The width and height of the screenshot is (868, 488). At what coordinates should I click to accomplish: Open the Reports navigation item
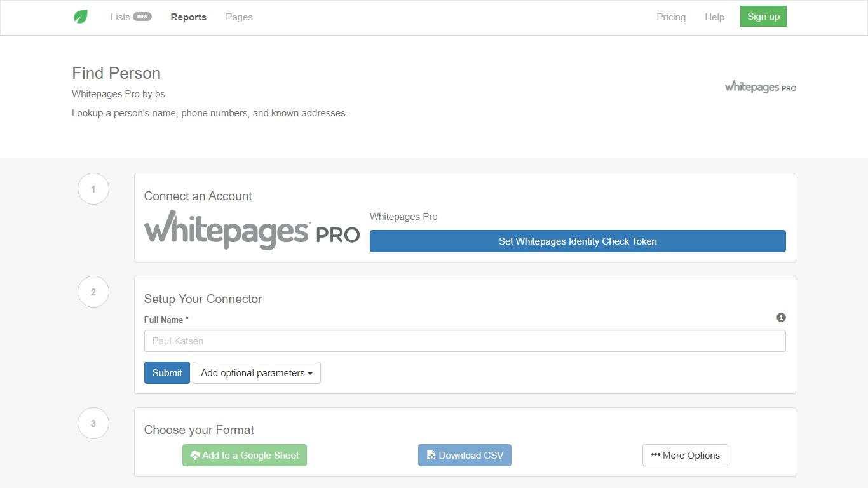(x=189, y=17)
